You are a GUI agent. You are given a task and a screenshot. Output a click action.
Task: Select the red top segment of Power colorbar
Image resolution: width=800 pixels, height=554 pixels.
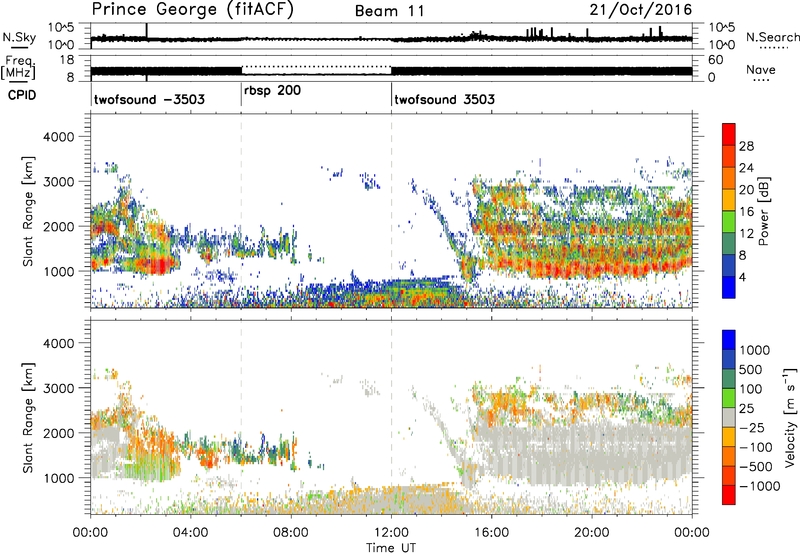729,134
